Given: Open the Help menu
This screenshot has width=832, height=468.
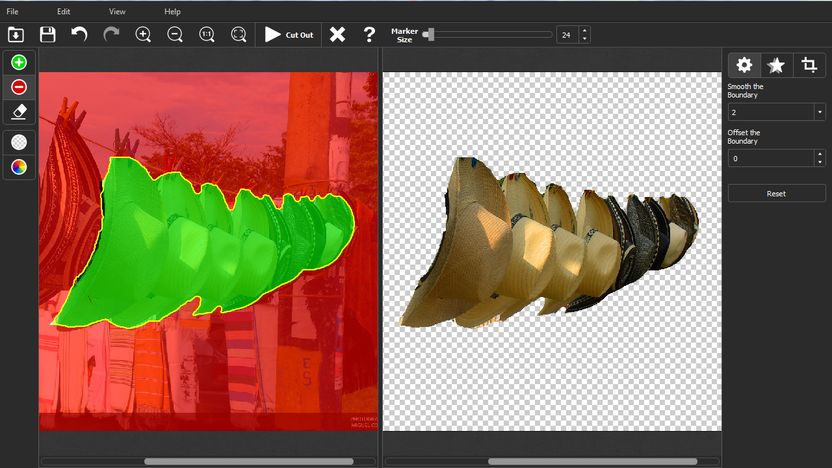Looking at the screenshot, I should tap(172, 11).
